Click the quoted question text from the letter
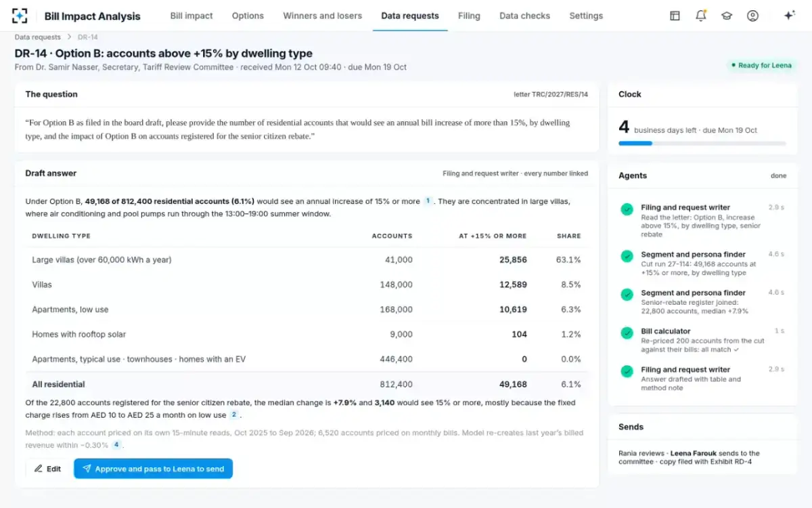The image size is (812, 508). [x=298, y=129]
